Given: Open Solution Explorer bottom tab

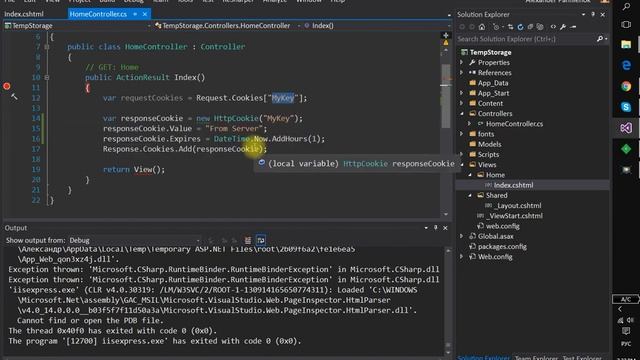Looking at the screenshot, I should [x=483, y=357].
